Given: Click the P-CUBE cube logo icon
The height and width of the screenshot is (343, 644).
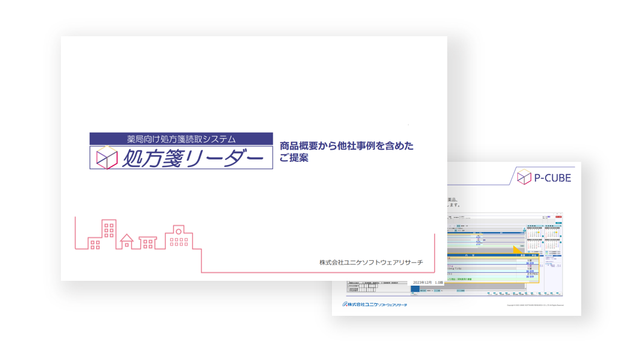Looking at the screenshot, I should coord(524,177).
